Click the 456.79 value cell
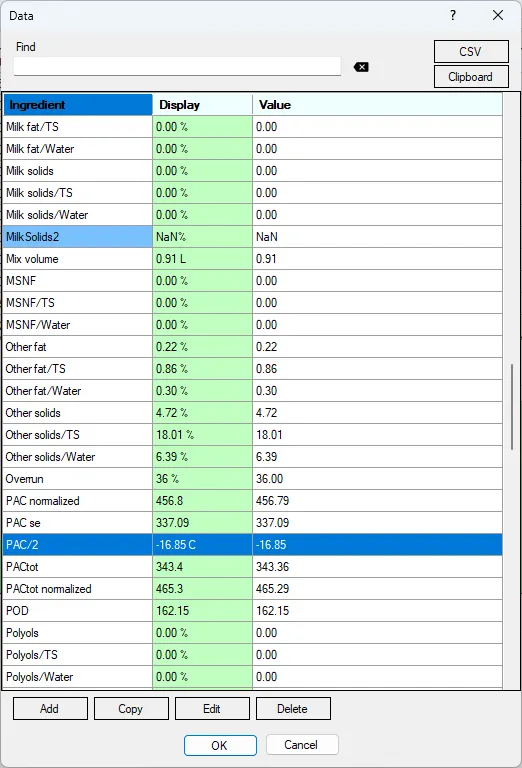Image resolution: width=522 pixels, height=768 pixels. click(378, 501)
